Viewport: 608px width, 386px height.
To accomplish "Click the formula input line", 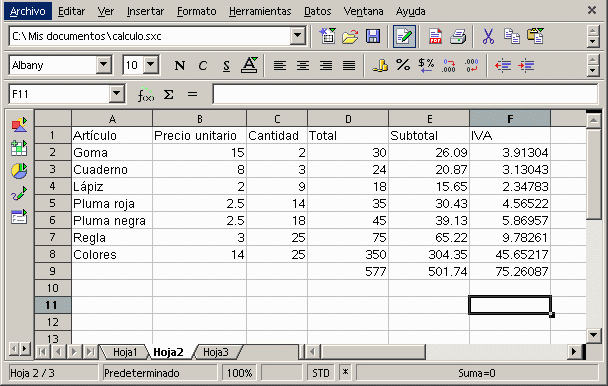I will pos(405,94).
